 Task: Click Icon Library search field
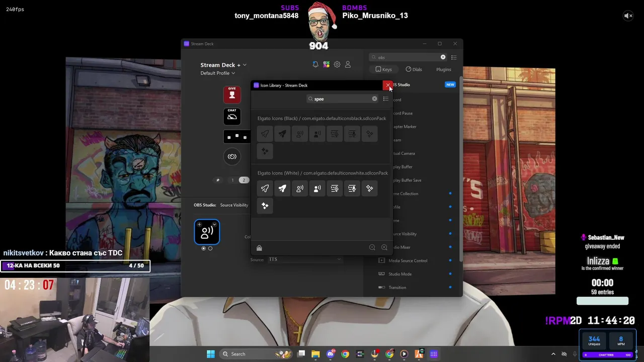click(342, 99)
